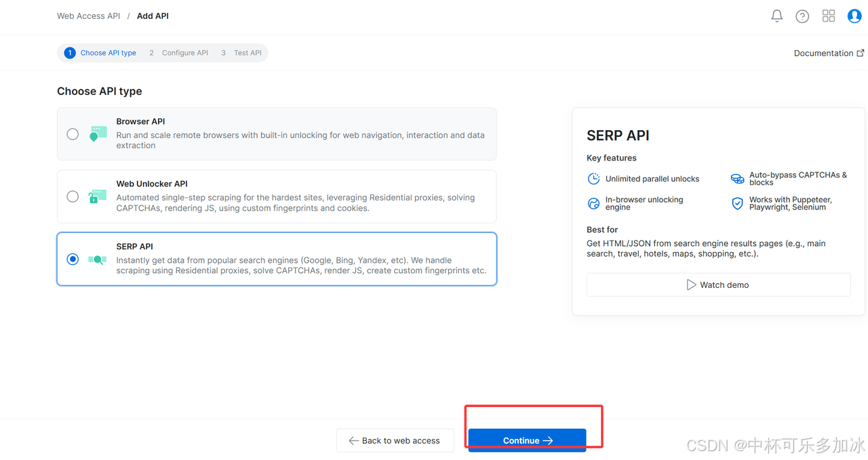Click the SERP API card description text
Image resolution: width=868 pixels, height=460 pixels.
[301, 265]
